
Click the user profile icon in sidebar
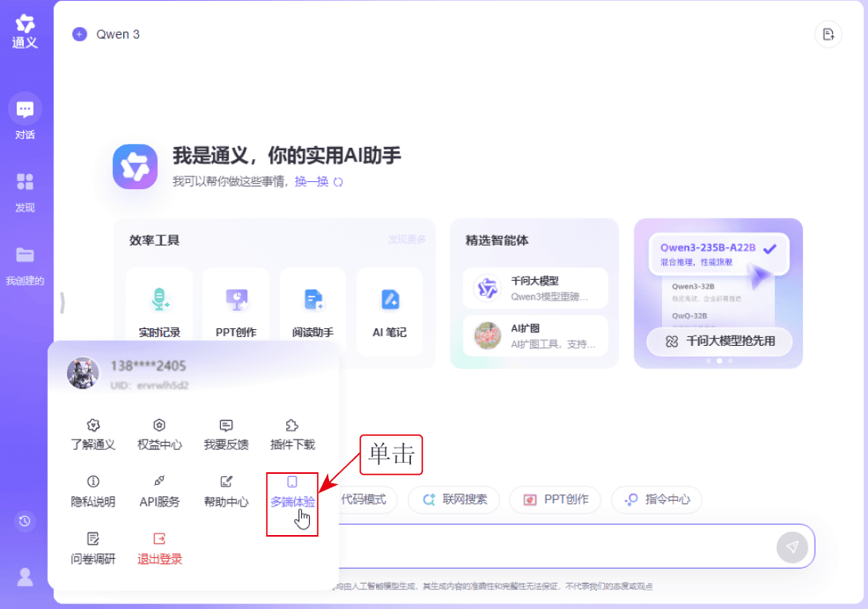point(25,577)
